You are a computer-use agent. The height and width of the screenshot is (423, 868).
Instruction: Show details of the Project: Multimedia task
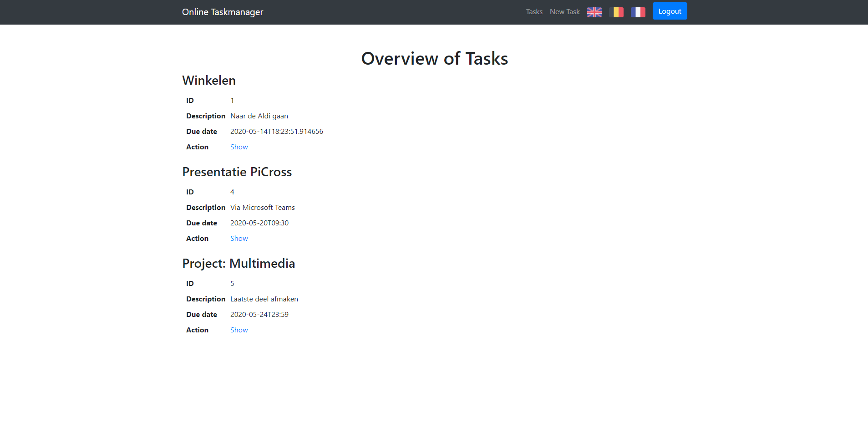(x=239, y=330)
